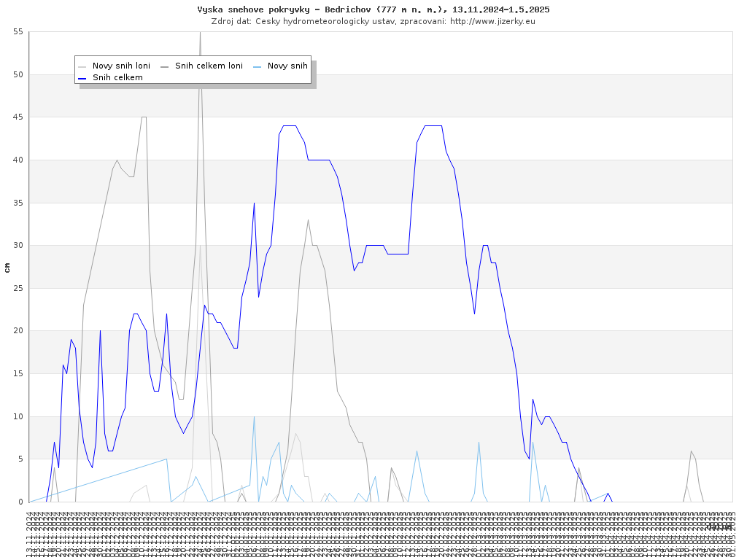Click the dark blue "Snih celkem" legend line
The image size is (747, 560).
click(x=82, y=77)
